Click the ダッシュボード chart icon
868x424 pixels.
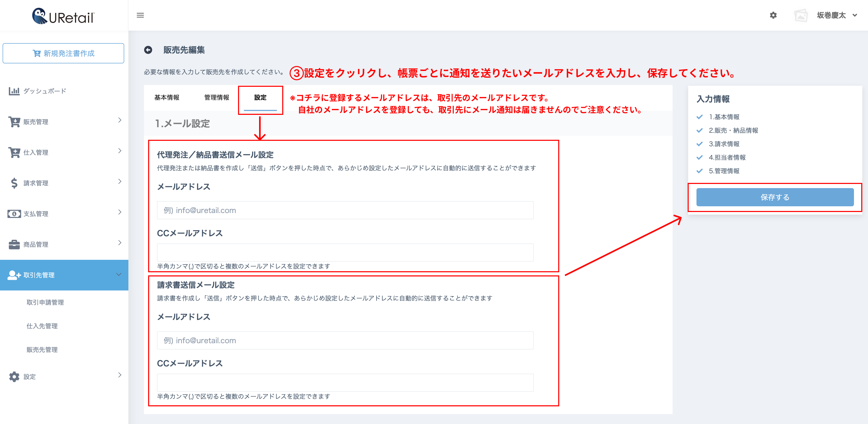(14, 91)
